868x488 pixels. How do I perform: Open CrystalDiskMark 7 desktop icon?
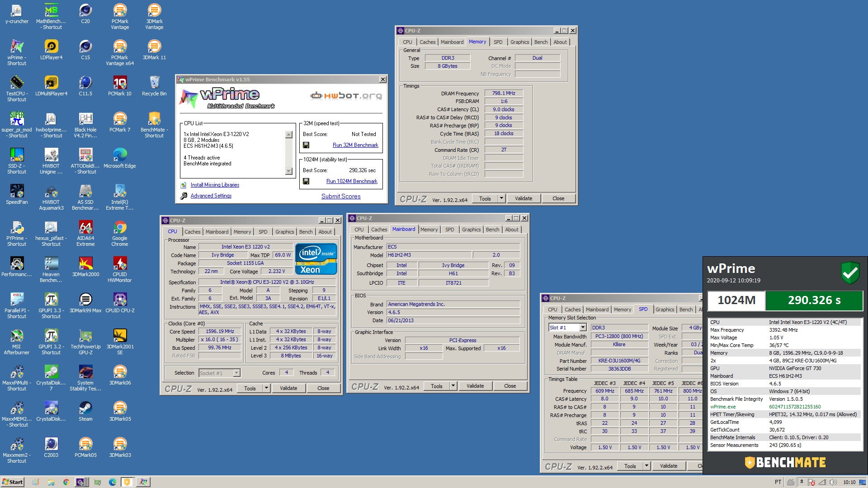pyautogui.click(x=51, y=378)
